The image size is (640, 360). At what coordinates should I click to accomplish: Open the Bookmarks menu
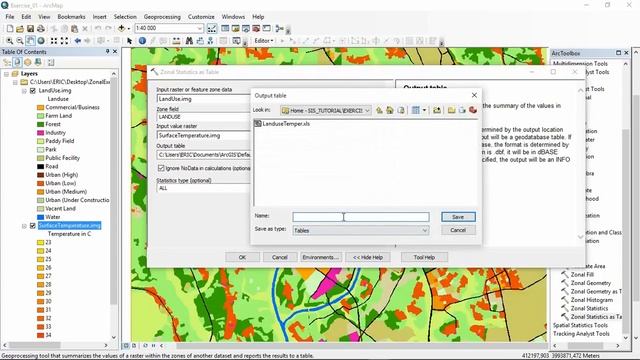pos(71,17)
